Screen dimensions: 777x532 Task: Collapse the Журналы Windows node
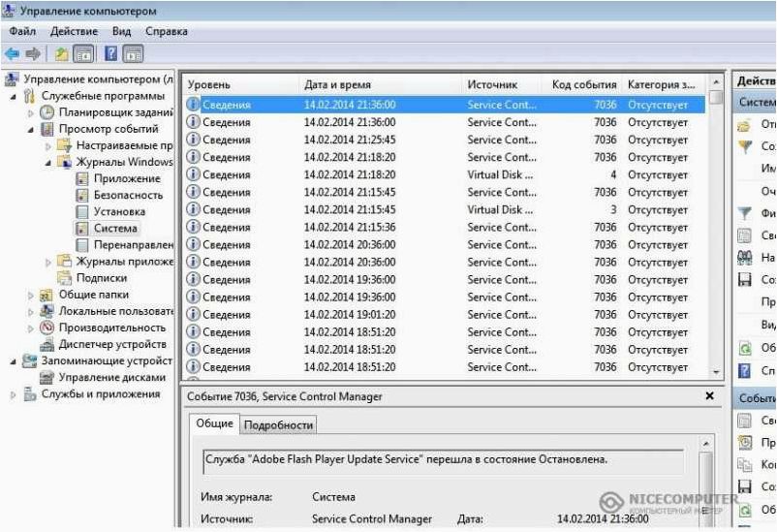(48, 163)
